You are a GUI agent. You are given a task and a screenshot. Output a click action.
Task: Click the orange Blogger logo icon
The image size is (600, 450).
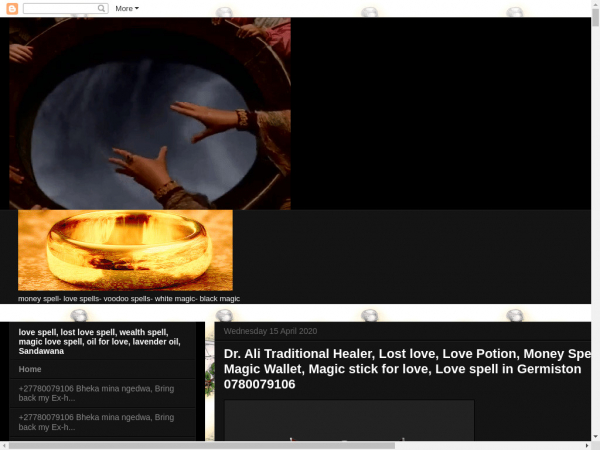coord(12,8)
